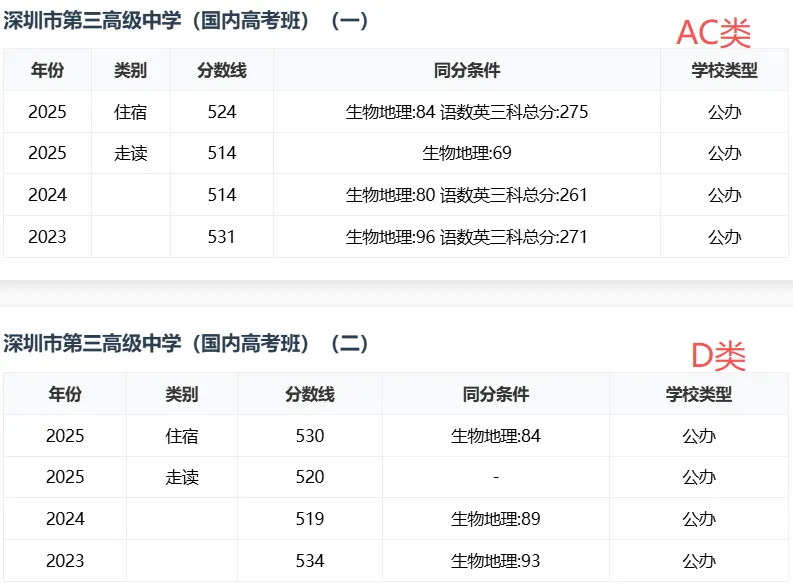Select the score 534

coord(310,561)
